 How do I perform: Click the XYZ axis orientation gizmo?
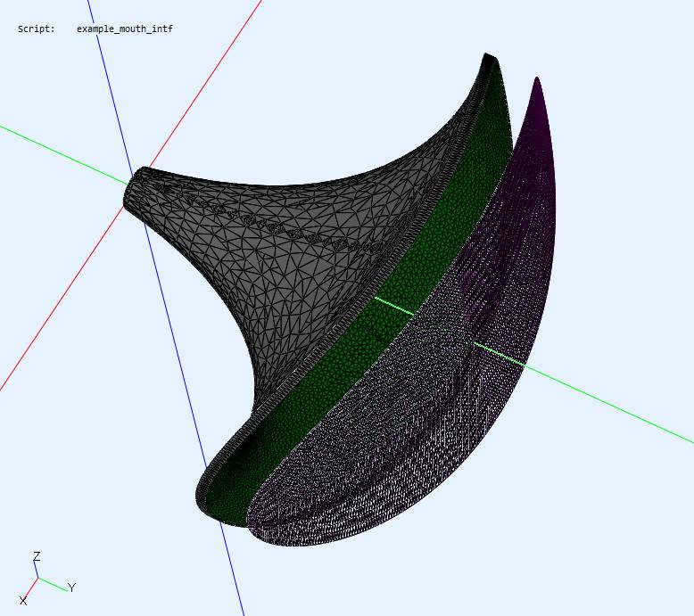pos(47,578)
